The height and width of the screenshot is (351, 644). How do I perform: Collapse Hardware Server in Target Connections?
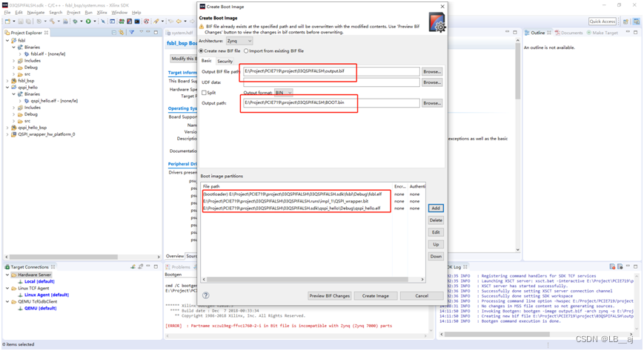tap(7, 275)
